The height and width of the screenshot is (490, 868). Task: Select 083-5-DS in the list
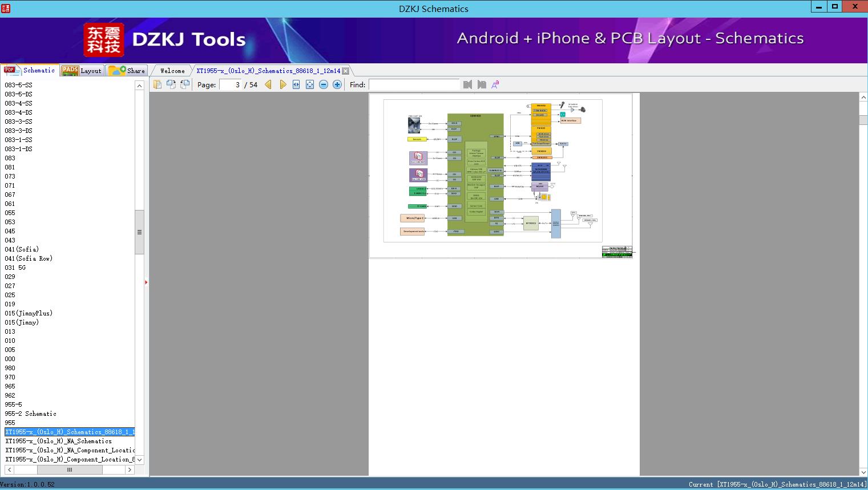(19, 94)
